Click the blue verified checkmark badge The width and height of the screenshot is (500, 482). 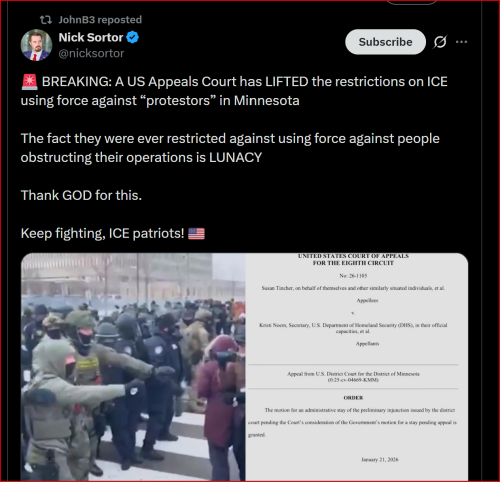[132, 37]
